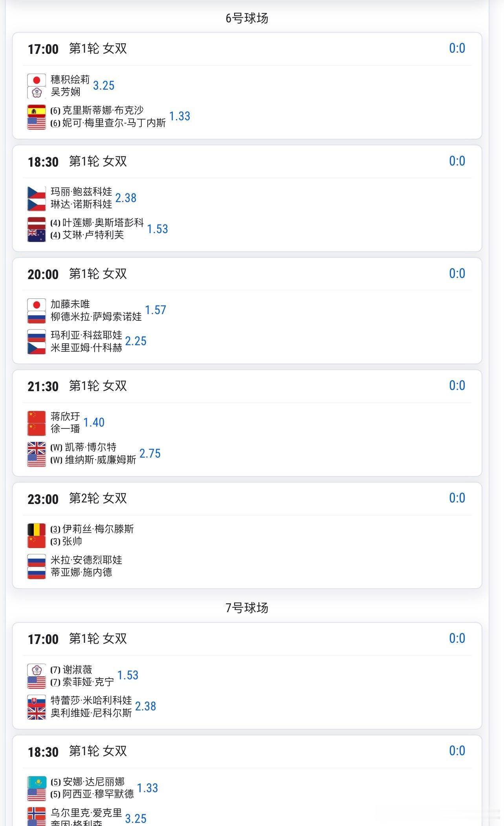The height and width of the screenshot is (826, 504).
Task: Pick odds 2.75 for 凯蒂·博尔特 and 维纳斯·威廉姆斯
Action: coord(150,454)
